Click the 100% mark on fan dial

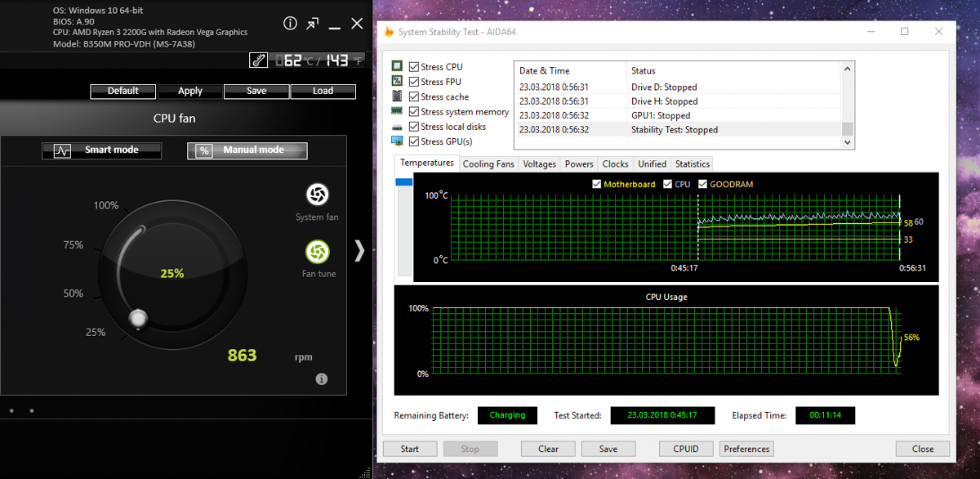pyautogui.click(x=106, y=206)
